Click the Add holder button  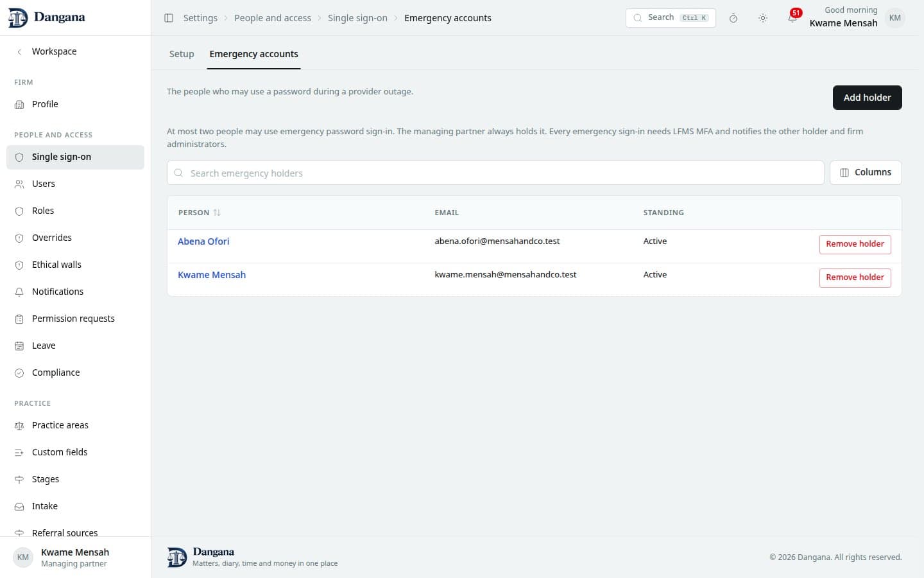[867, 98]
